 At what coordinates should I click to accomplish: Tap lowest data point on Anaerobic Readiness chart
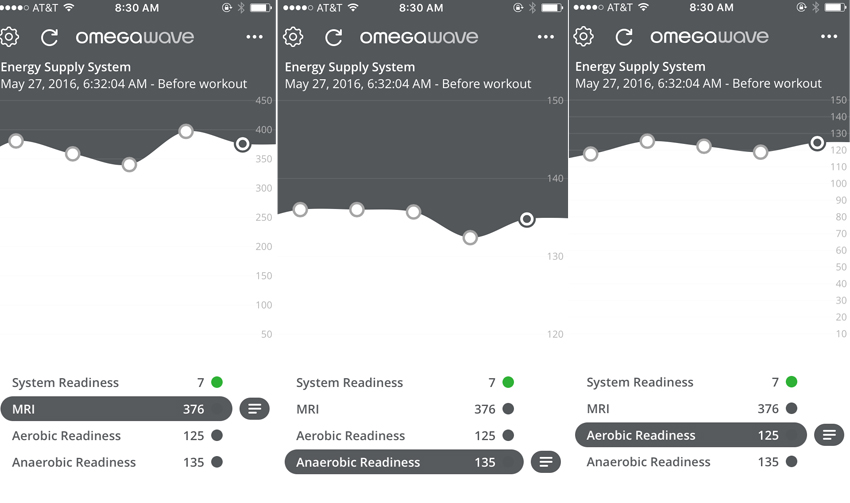click(x=470, y=237)
